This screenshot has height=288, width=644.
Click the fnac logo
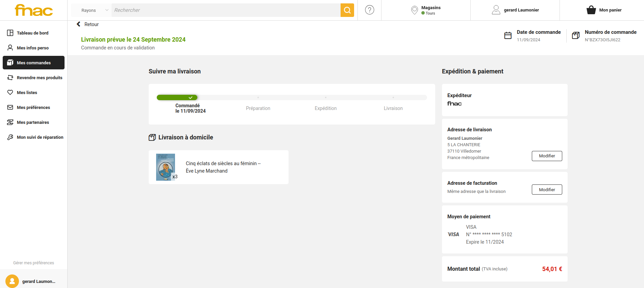click(33, 10)
